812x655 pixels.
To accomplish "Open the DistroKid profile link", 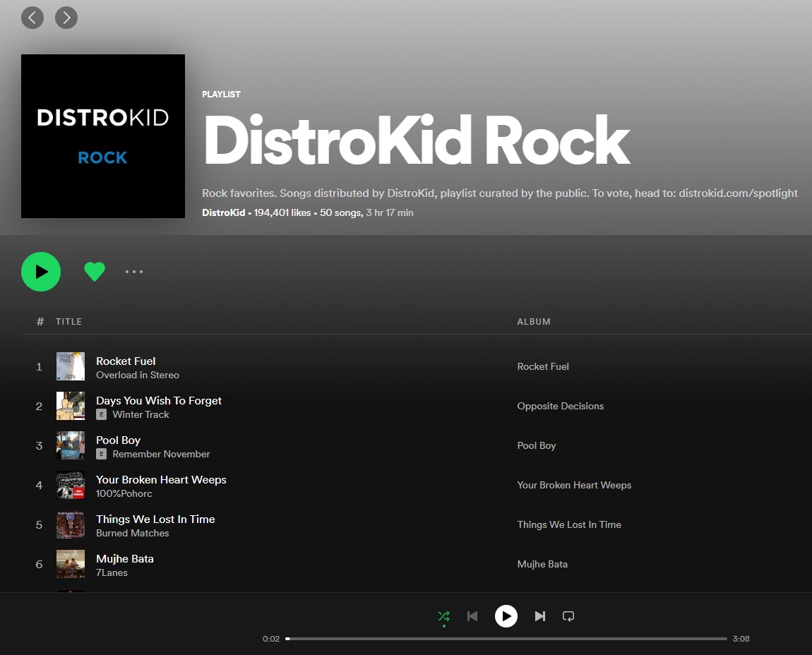I will [223, 212].
